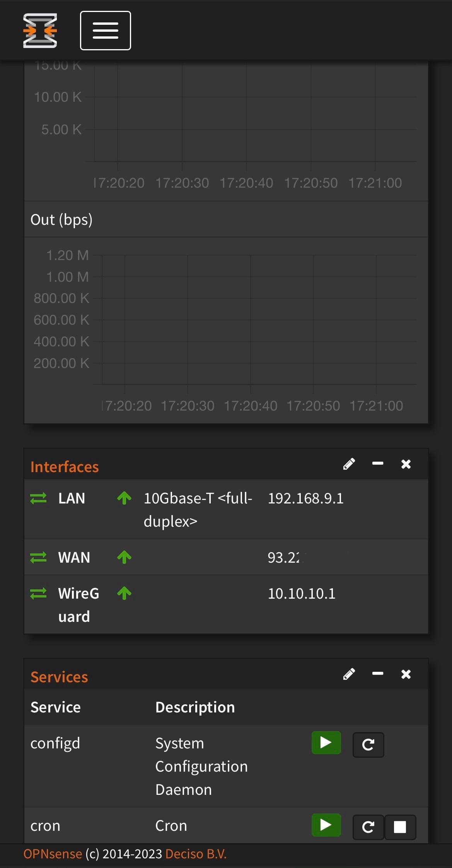This screenshot has width=452, height=868.
Task: Open the LAN interface name
Action: click(72, 498)
